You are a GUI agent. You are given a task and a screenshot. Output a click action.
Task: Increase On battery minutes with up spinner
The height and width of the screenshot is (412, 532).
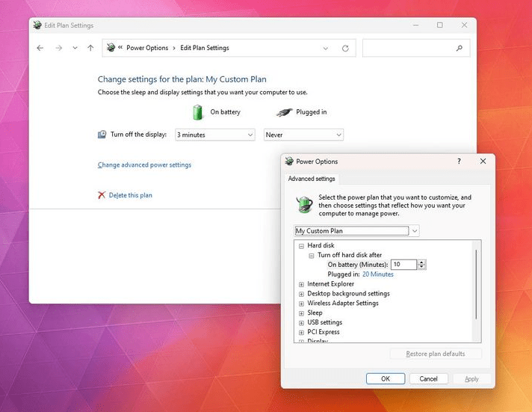(421, 262)
